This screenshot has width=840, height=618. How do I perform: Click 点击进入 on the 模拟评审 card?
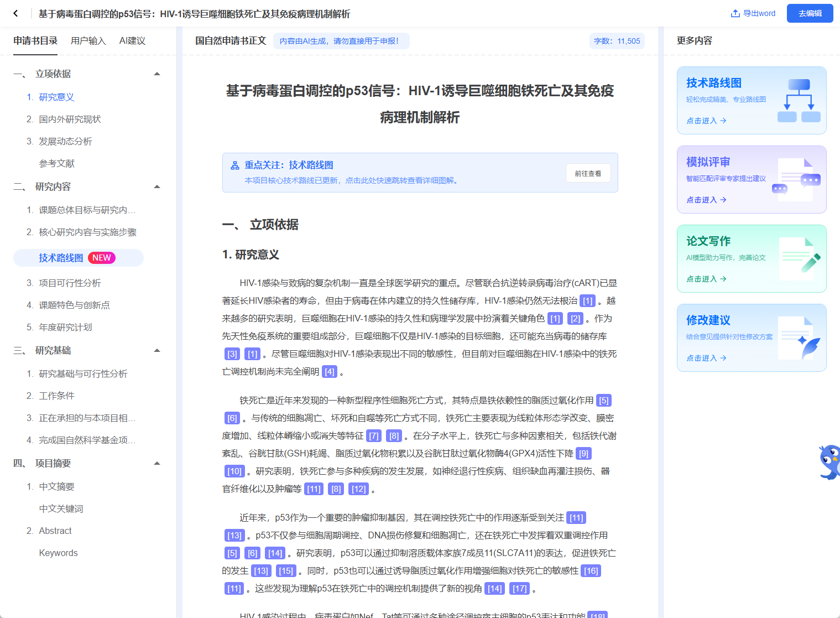706,200
